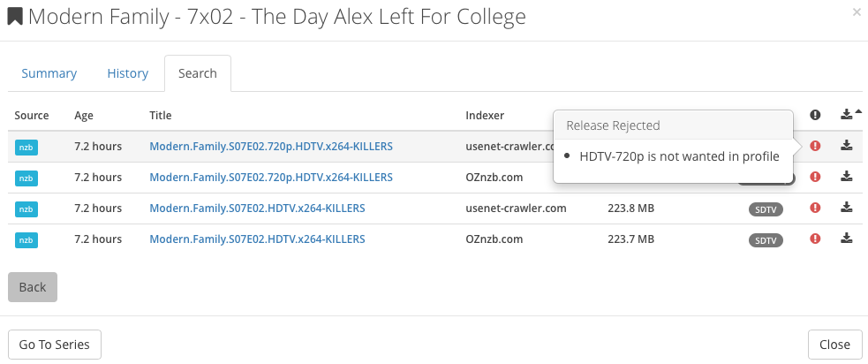The height and width of the screenshot is (364, 868).
Task: Download OZnzb.com 720p release
Action: [846, 177]
